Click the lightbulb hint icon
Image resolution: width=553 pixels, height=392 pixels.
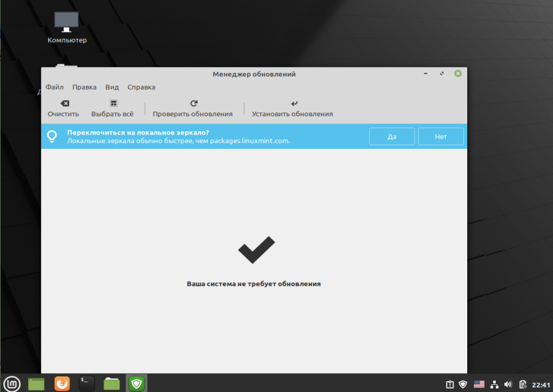coord(52,137)
